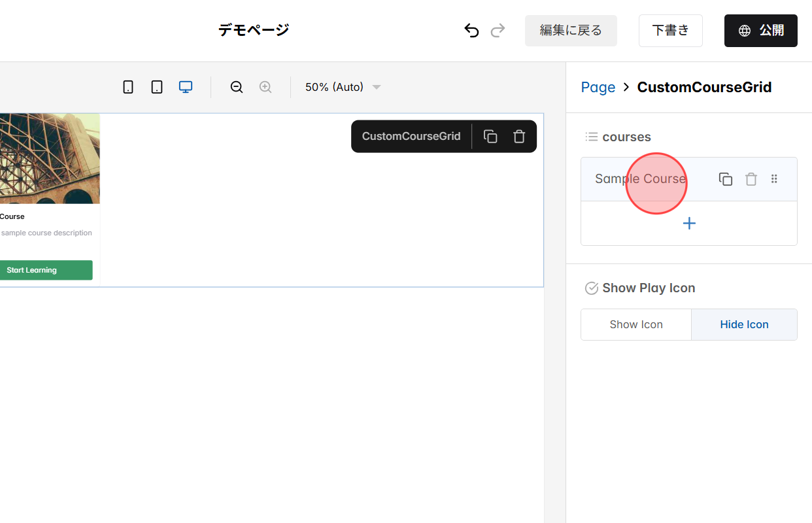The image size is (812, 523).
Task: Publish the page with 公開 button
Action: (760, 30)
